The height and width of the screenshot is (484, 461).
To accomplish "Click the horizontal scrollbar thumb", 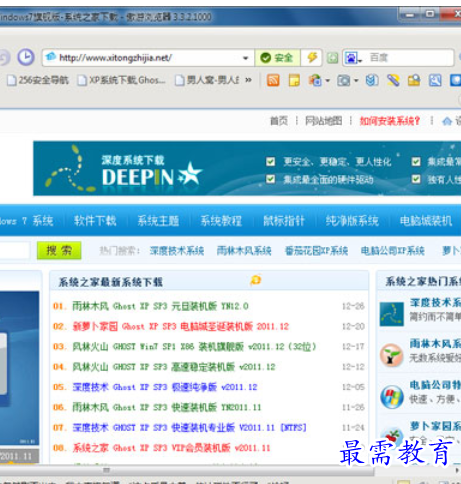I will (187, 470).
